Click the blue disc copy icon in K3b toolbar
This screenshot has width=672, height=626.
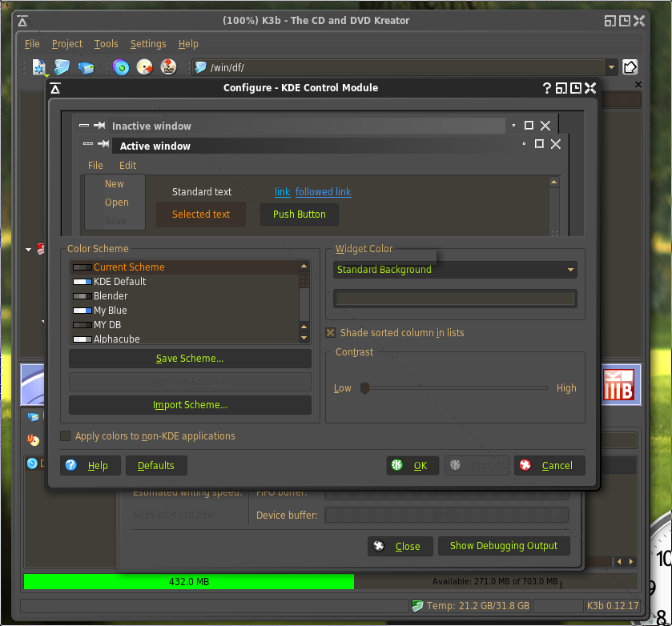coord(121,67)
